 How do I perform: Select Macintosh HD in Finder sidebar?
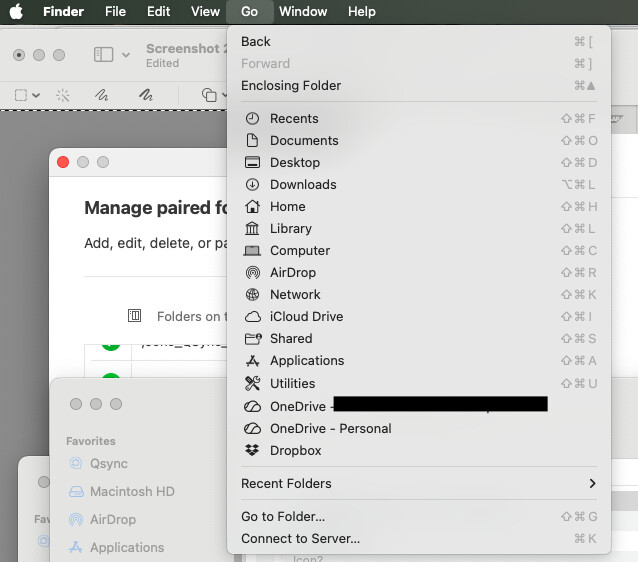pos(132,492)
